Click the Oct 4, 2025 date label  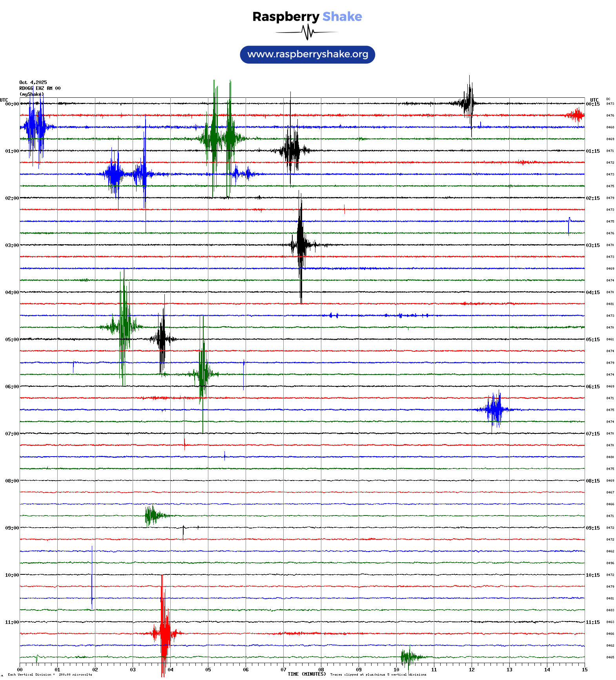pyautogui.click(x=33, y=82)
